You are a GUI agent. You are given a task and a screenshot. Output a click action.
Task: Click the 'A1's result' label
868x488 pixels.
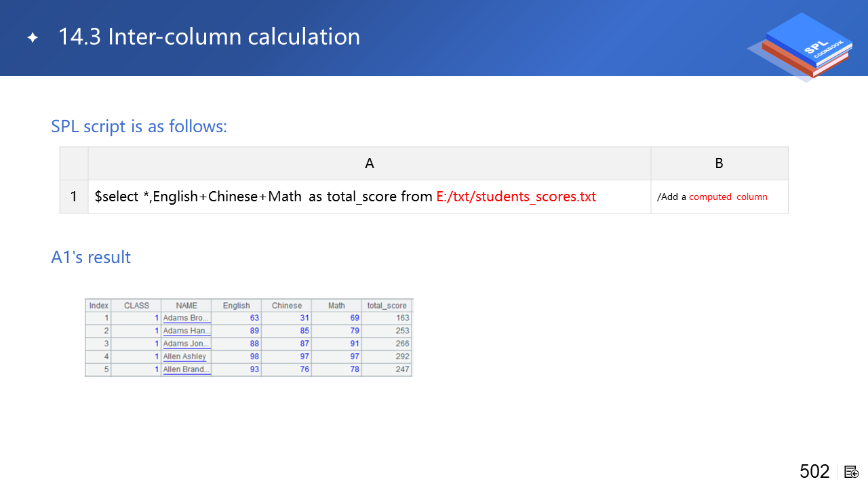pyautogui.click(x=91, y=258)
